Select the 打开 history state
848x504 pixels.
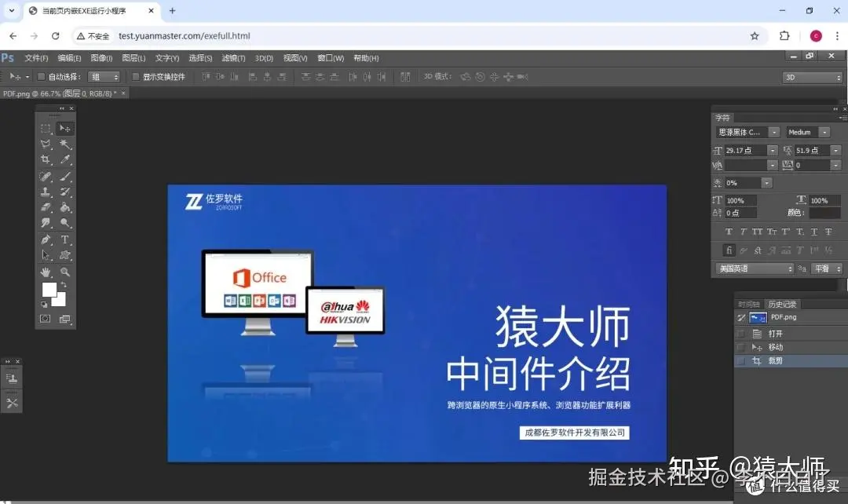791,334
